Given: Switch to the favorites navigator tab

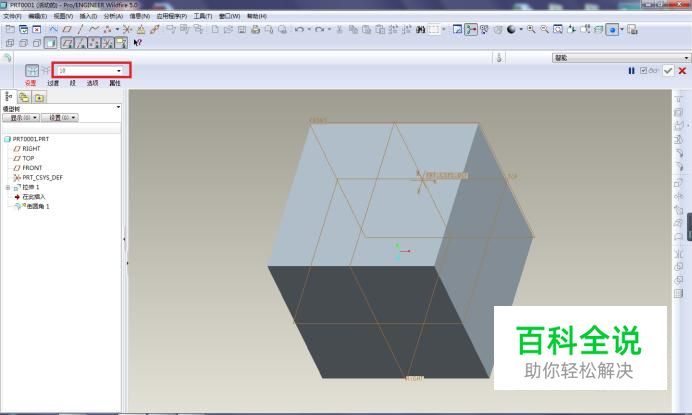Looking at the screenshot, I should 39,97.
